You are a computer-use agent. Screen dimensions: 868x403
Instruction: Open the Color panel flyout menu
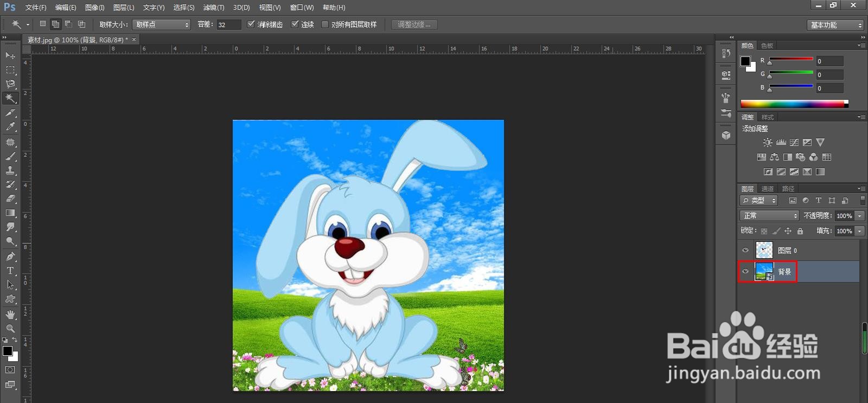pos(861,46)
